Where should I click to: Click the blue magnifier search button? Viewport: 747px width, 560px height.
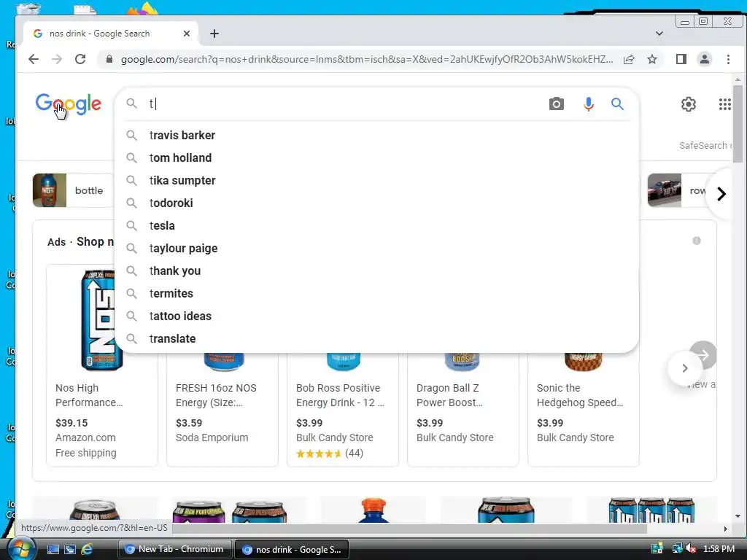pyautogui.click(x=617, y=104)
